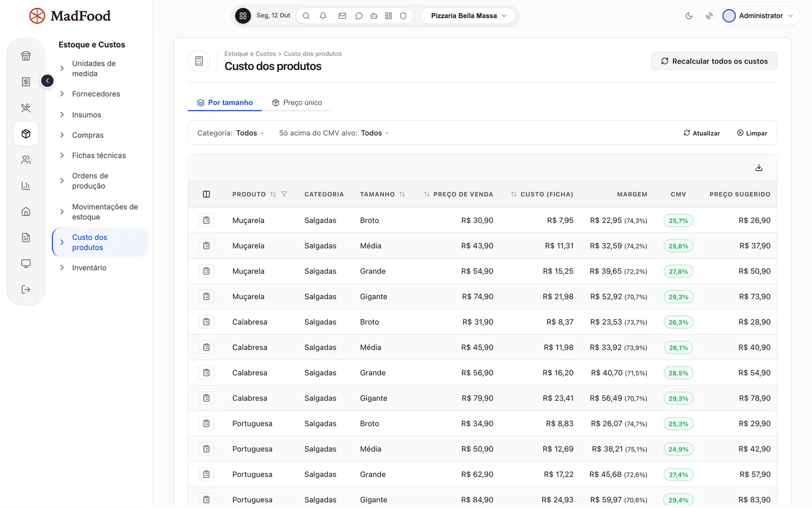Click the logout icon in left sidebar
This screenshot has width=812, height=508.
point(26,290)
